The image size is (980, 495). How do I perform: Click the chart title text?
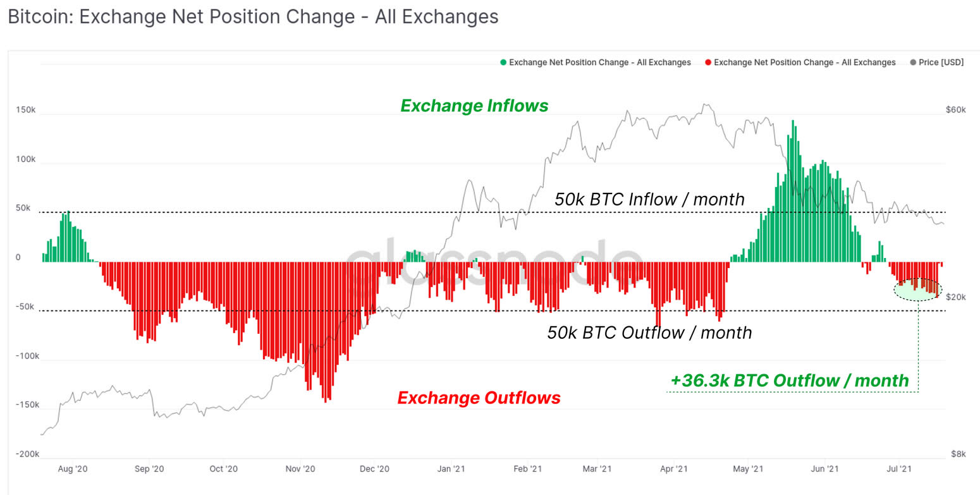[x=253, y=17]
